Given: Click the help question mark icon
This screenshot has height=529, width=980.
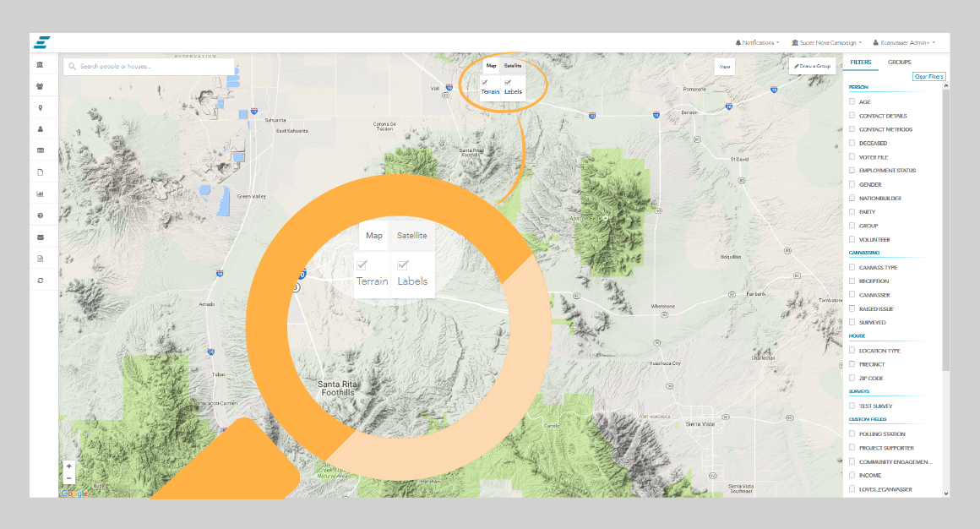Looking at the screenshot, I should 41,215.
